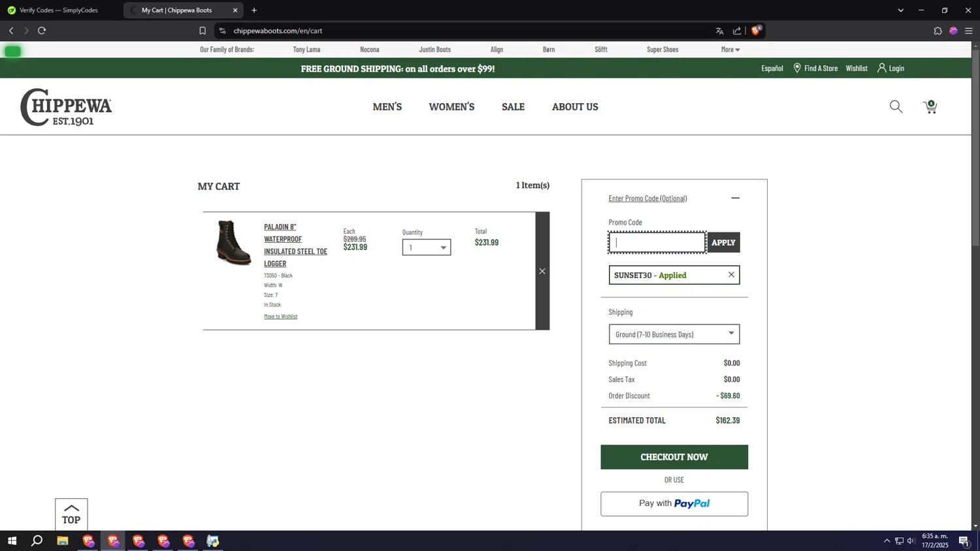Open the SALE menu
This screenshot has width=980, height=551.
(513, 107)
